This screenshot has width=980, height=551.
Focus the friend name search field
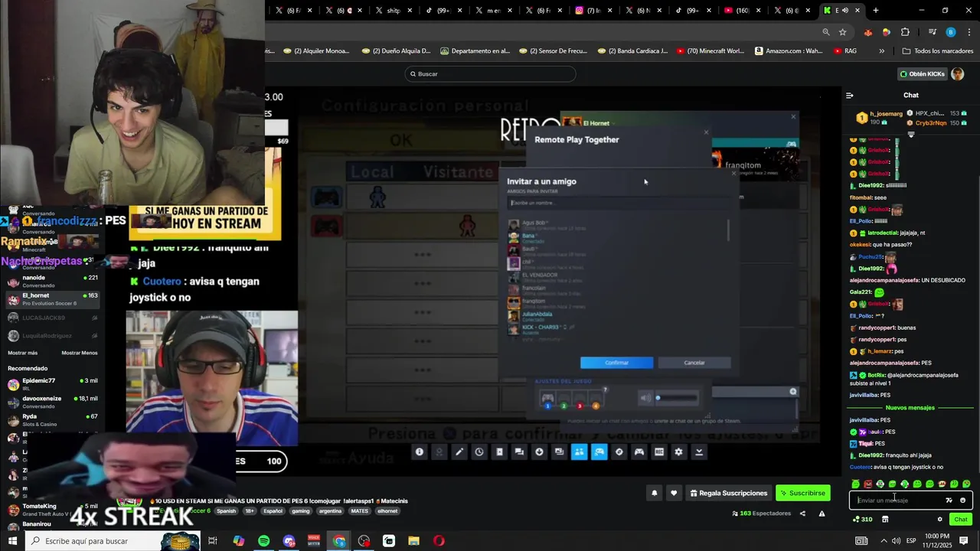617,203
